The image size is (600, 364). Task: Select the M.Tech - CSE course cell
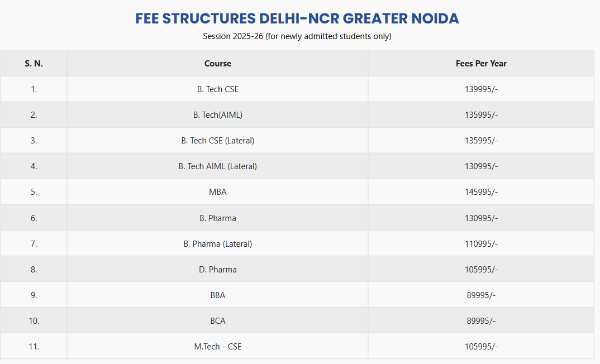tap(217, 346)
